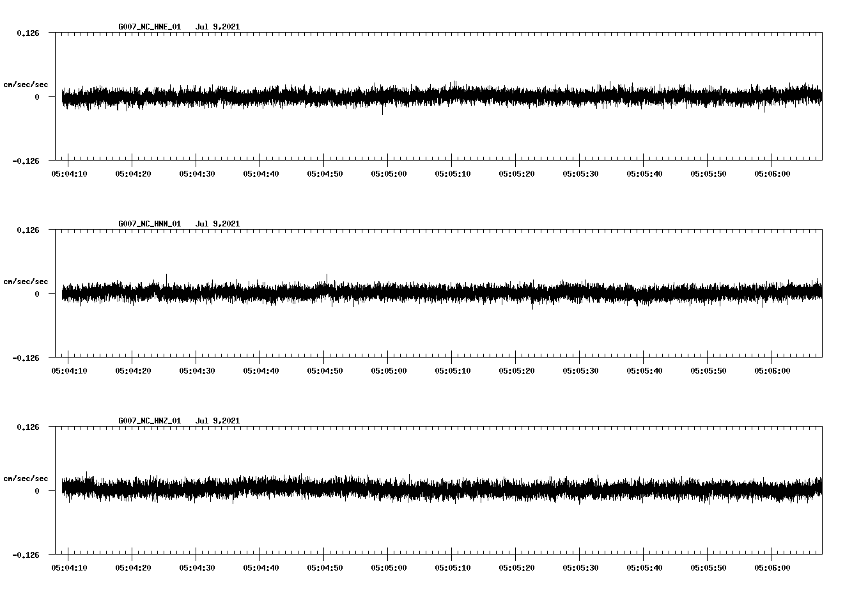Click the 05:04:30 tick label under middle trace
Image resolution: width=868 pixels, height=591 pixels.
[196, 368]
